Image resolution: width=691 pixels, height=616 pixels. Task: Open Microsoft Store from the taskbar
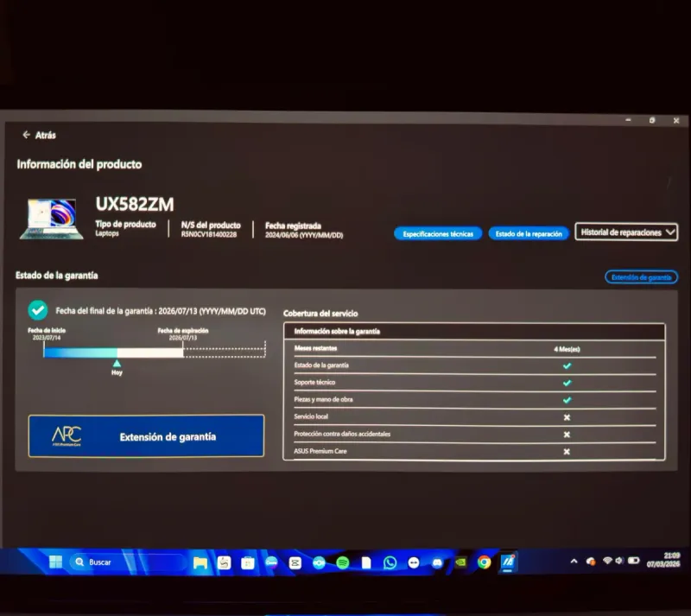point(248,563)
